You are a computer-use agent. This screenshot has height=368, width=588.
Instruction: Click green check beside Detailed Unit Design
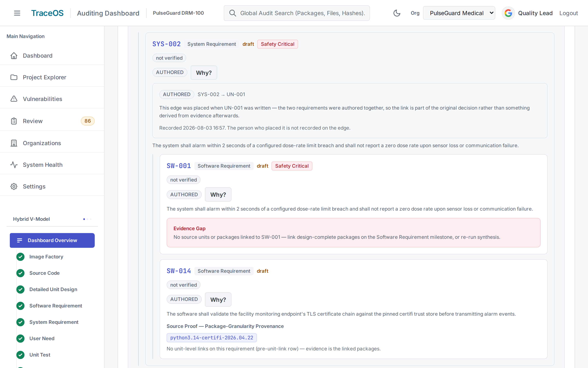[x=20, y=289]
